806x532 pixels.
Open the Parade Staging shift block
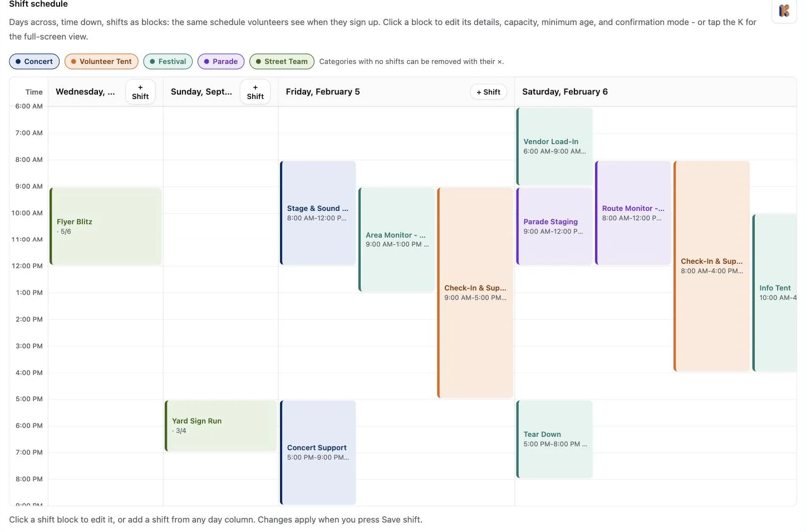pyautogui.click(x=554, y=226)
